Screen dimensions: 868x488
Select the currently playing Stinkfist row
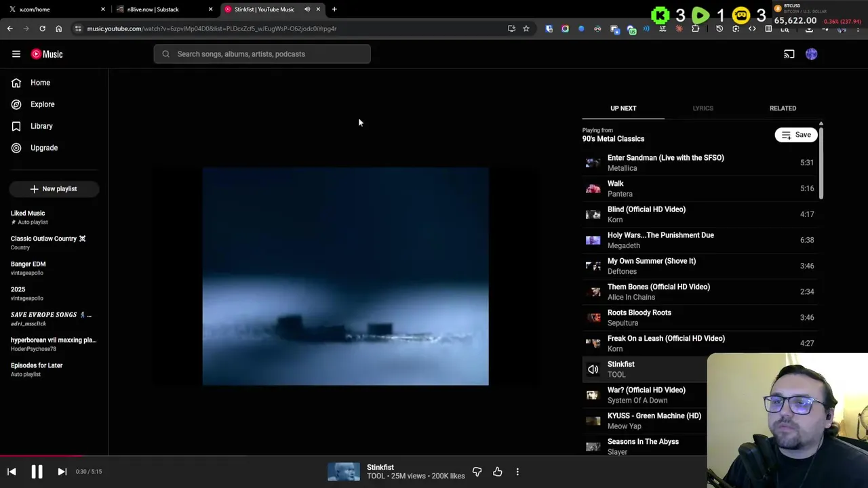tap(644, 369)
